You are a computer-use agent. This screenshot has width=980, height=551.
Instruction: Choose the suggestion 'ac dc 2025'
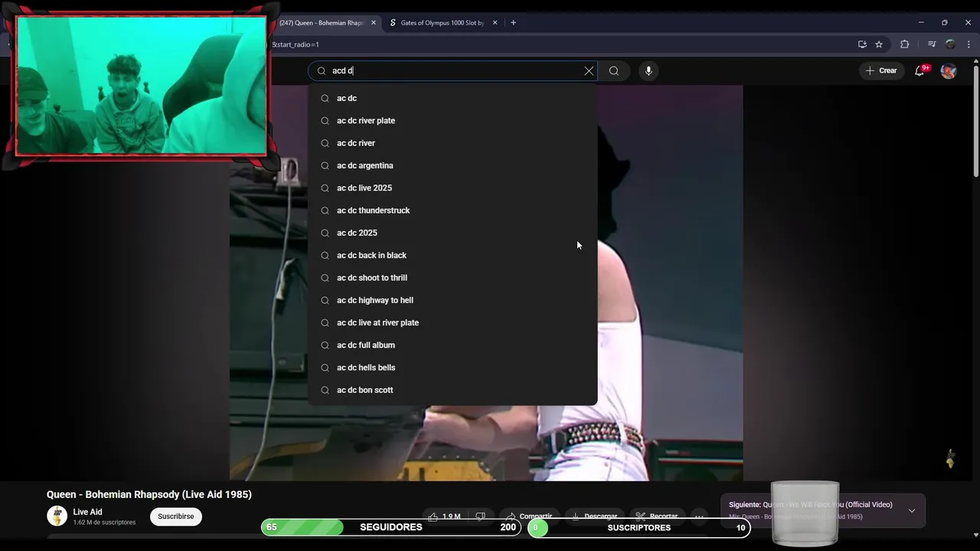(452, 233)
